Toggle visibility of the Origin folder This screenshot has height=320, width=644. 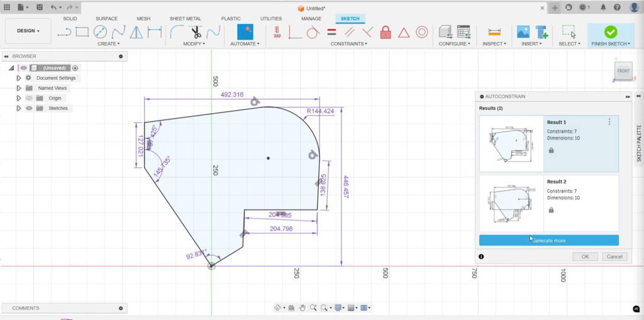coord(28,98)
